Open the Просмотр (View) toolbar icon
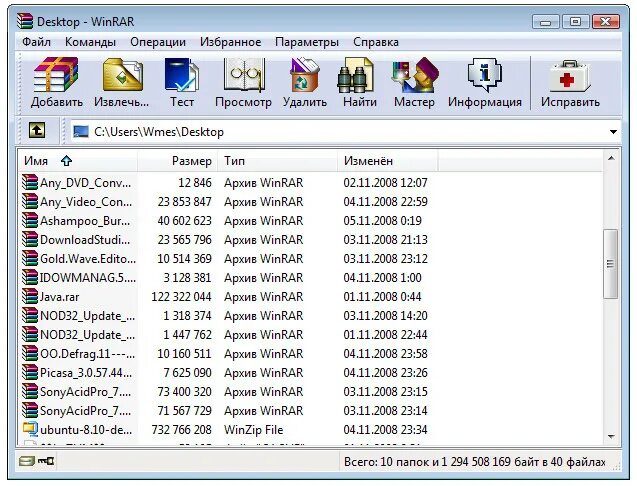Viewport: 637px width, 486px height. point(244,75)
